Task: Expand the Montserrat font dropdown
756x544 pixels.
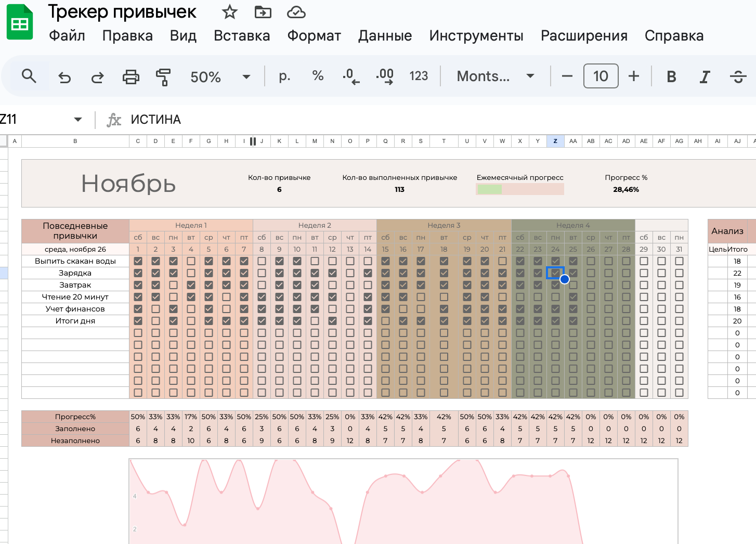Action: pyautogui.click(x=530, y=76)
